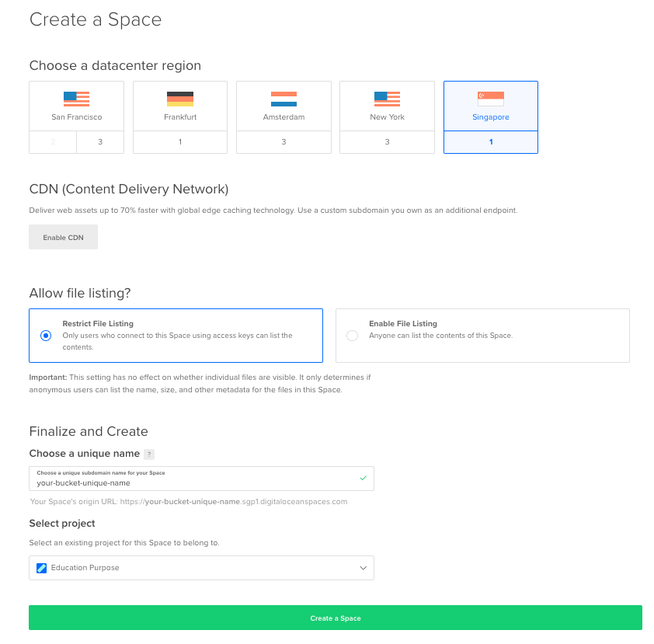The width and height of the screenshot is (654, 644).
Task: Select version 3 under San Francisco
Action: point(99,142)
